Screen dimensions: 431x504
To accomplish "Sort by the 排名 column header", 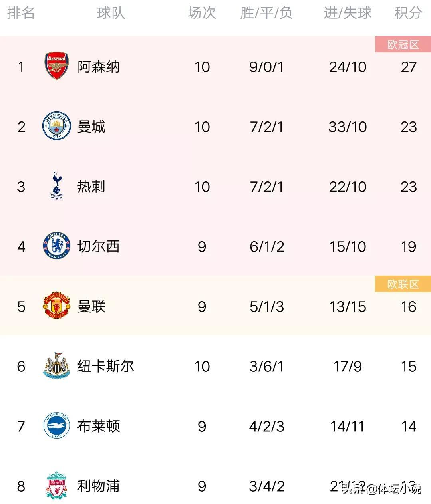I will pos(21,13).
